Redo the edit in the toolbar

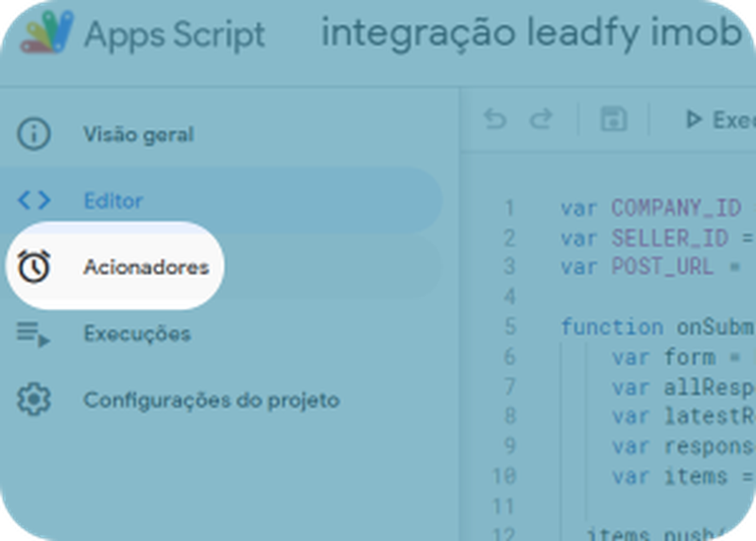(541, 119)
